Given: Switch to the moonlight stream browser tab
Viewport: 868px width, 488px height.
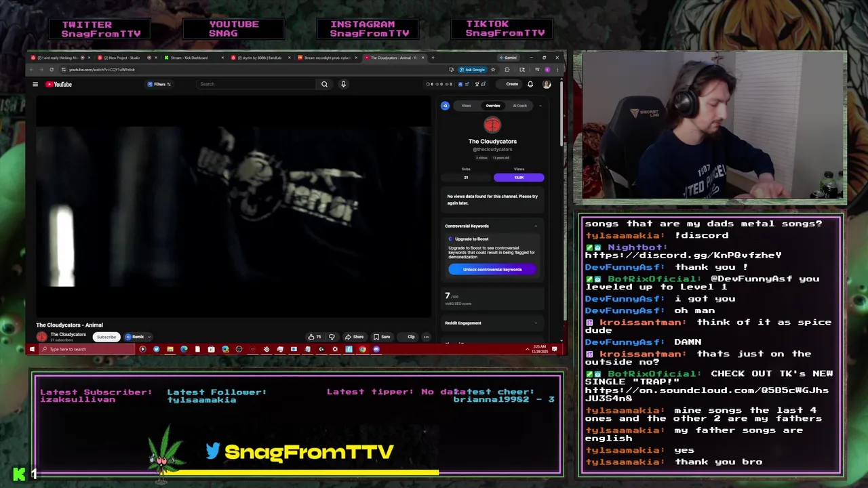Looking at the screenshot, I should 325,58.
